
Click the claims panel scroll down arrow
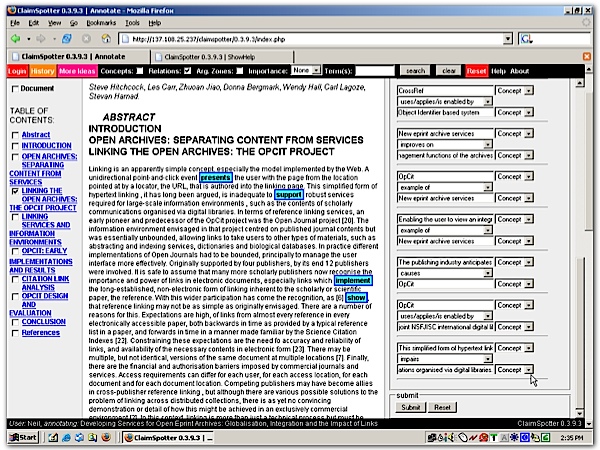580,413
